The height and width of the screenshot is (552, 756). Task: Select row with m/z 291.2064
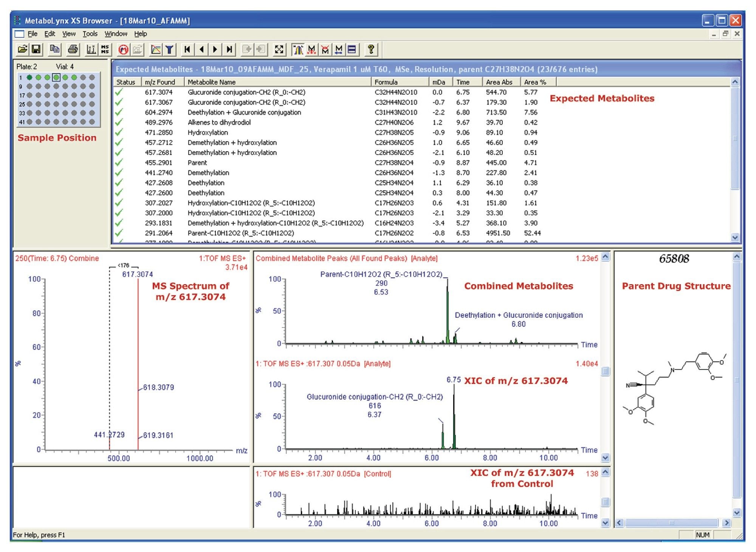(x=421, y=233)
